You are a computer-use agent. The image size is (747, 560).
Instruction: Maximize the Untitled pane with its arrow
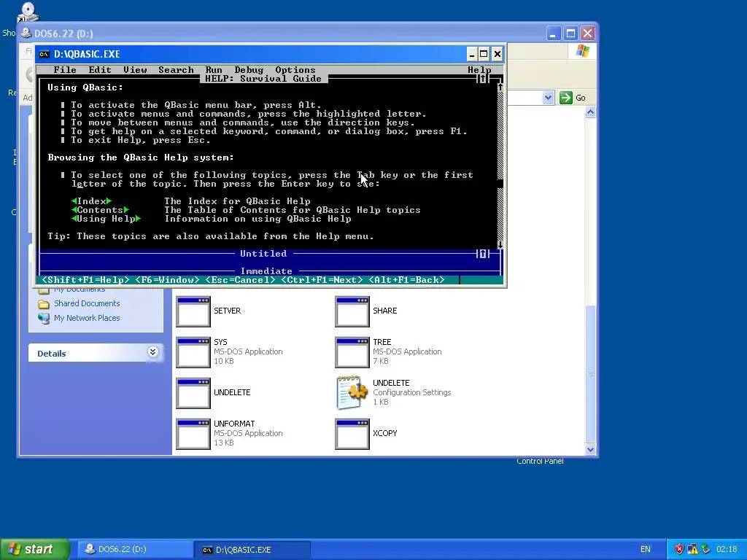[482, 254]
